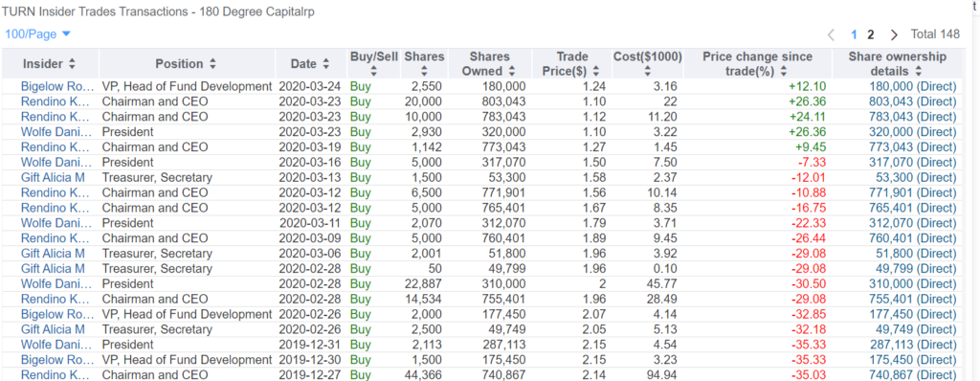Go to next page arrow

pyautogui.click(x=894, y=35)
